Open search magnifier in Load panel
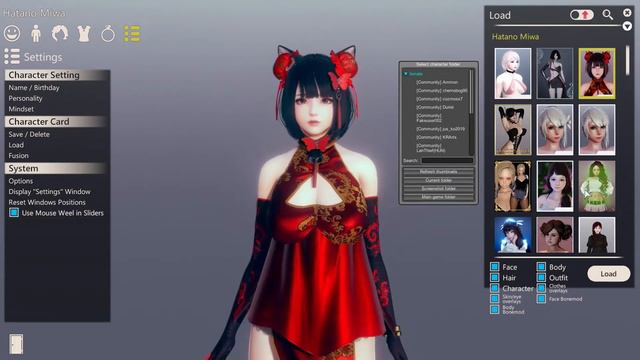This screenshot has height=360, width=640. coord(607,15)
